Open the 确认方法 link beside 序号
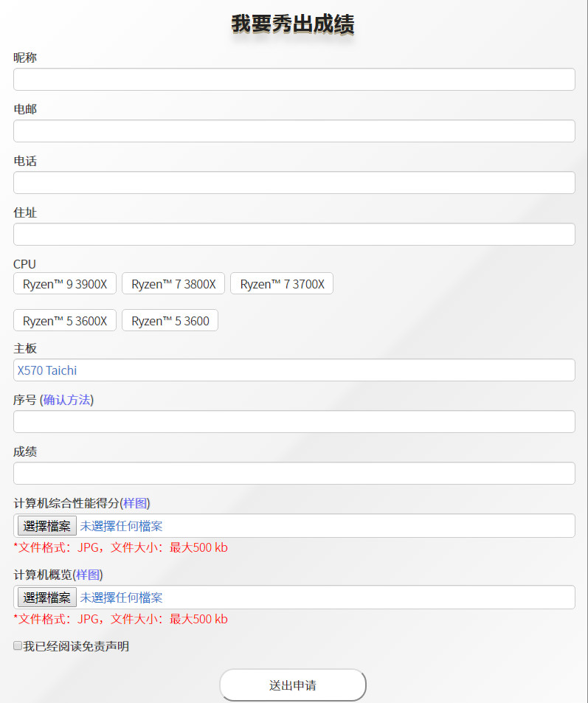This screenshot has width=588, height=703. pos(66,400)
